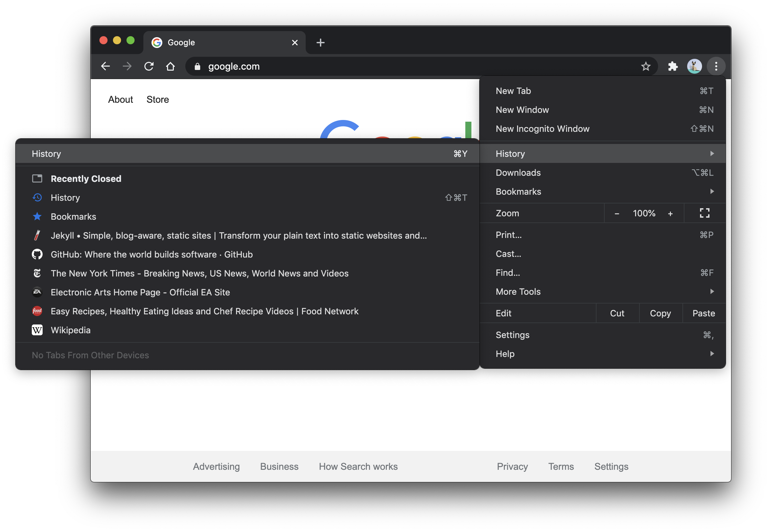The image size is (769, 532).
Task: Click the blue Bookmarks star icon
Action: pos(37,216)
